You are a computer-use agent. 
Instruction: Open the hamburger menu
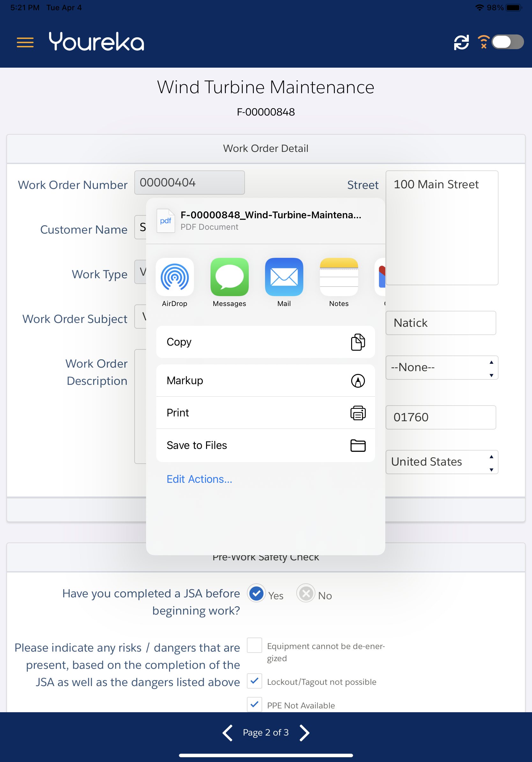click(25, 42)
